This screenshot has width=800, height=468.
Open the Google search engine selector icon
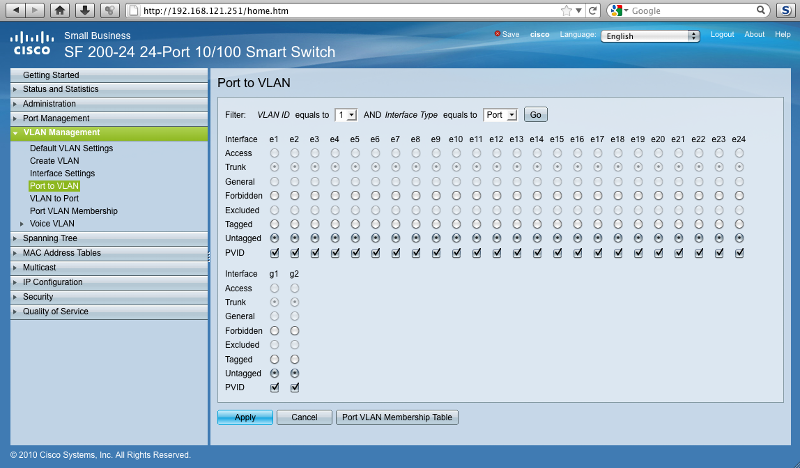619,11
